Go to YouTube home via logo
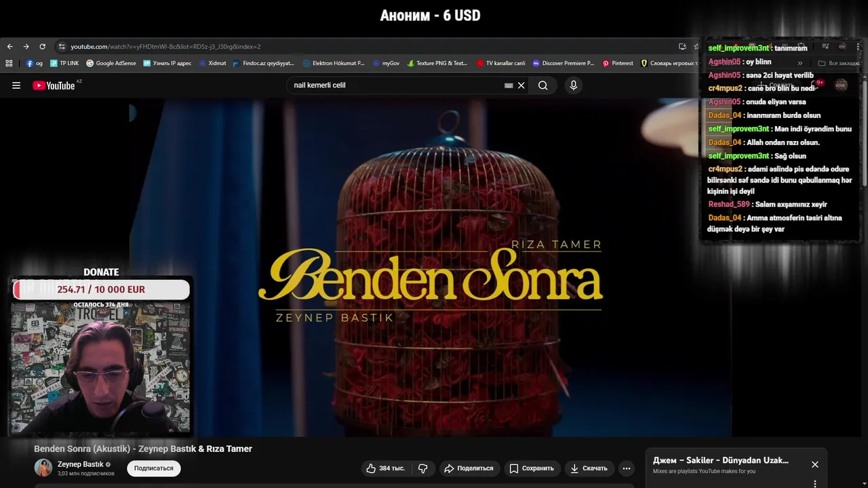Image resolution: width=868 pixels, height=488 pixels. point(54,85)
